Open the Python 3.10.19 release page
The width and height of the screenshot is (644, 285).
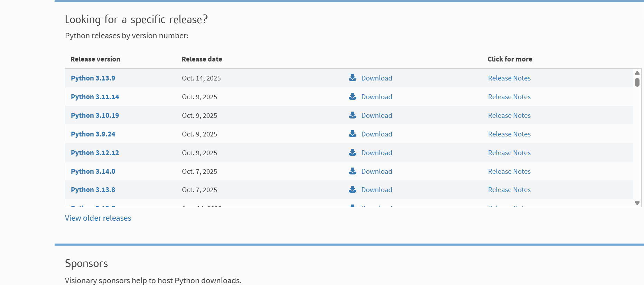pos(95,115)
